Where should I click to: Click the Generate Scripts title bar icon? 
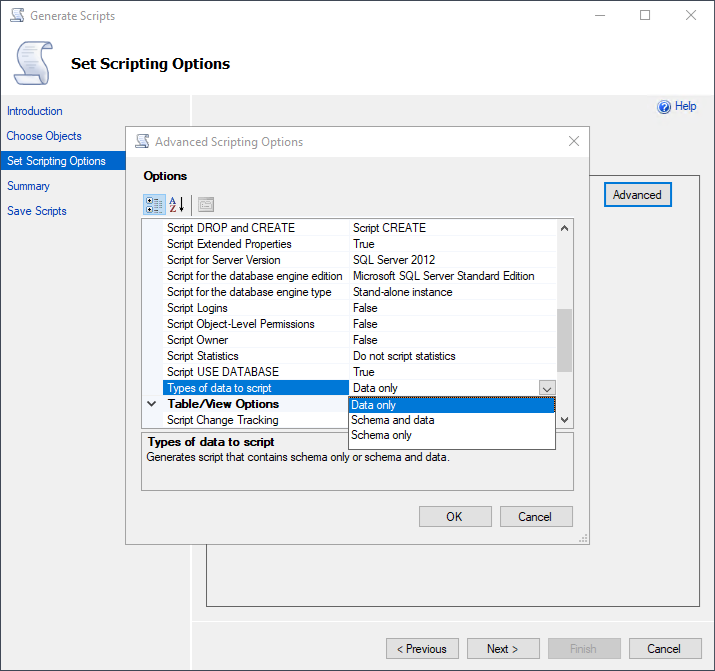[x=17, y=15]
